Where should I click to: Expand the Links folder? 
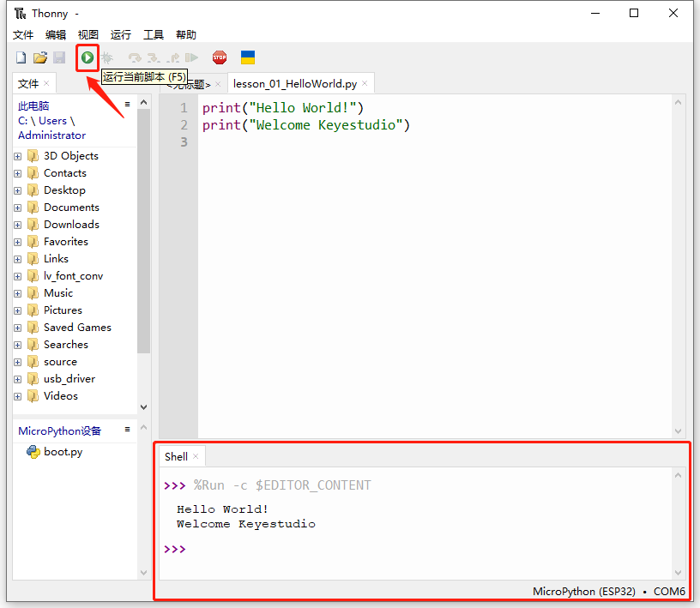pos(17,259)
